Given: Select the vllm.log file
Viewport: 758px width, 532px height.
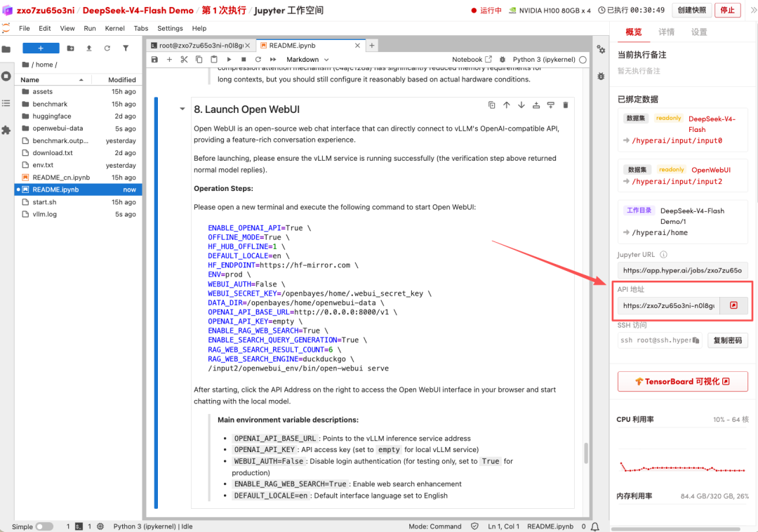Looking at the screenshot, I should pos(79,214).
